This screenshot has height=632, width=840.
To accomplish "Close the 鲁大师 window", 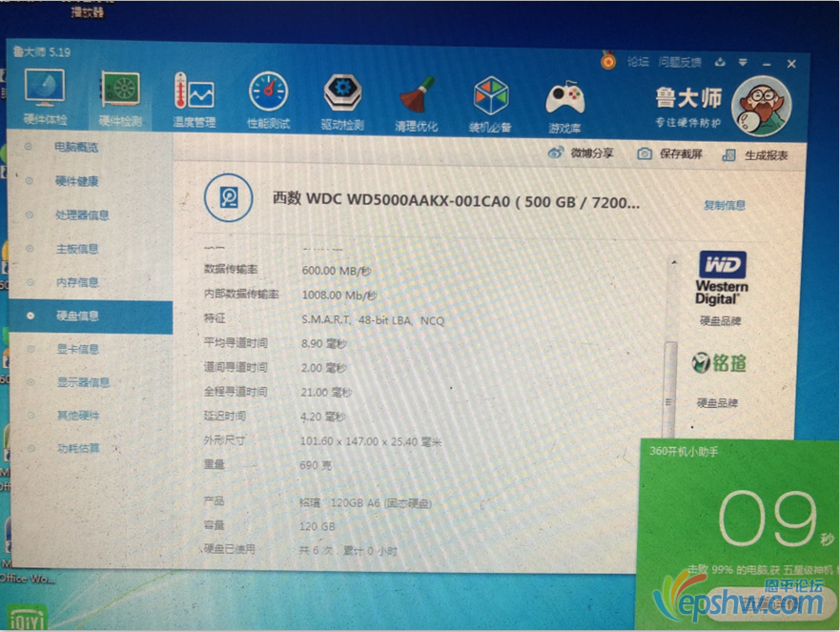I will 791,64.
